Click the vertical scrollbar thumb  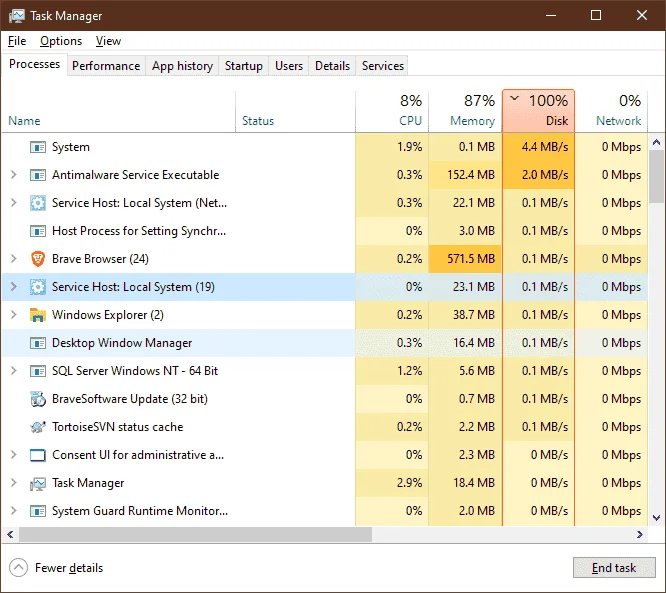point(657,177)
